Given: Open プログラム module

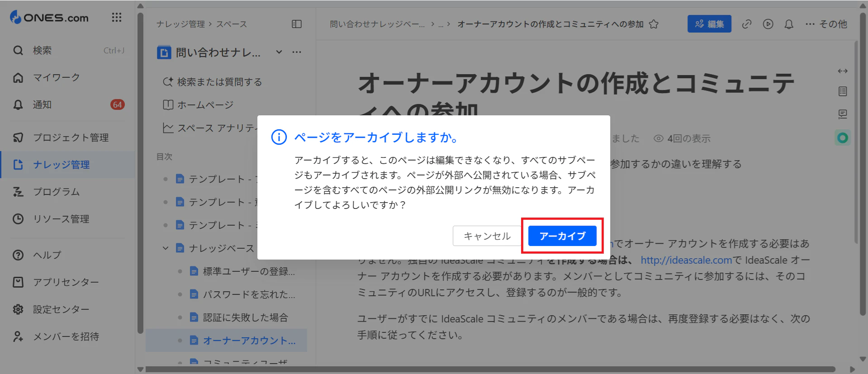Looking at the screenshot, I should click(x=68, y=192).
